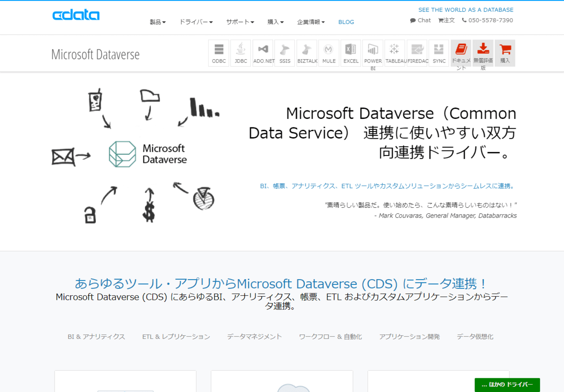Click the SEE THE WORLD AS A DATABASE tagline
This screenshot has height=392, width=564.
pos(466,10)
